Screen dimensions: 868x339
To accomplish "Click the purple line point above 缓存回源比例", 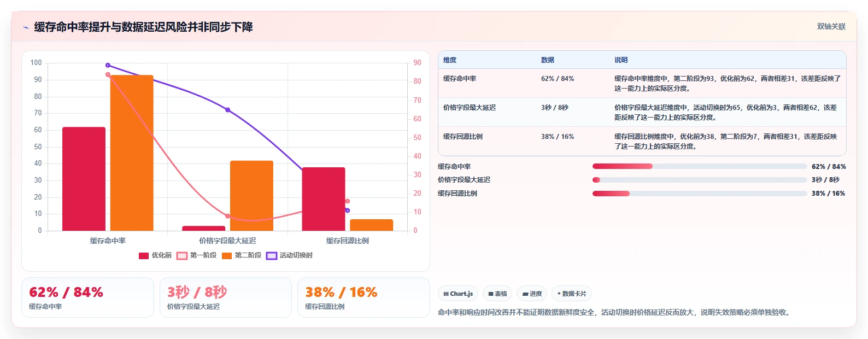I will pos(348,211).
